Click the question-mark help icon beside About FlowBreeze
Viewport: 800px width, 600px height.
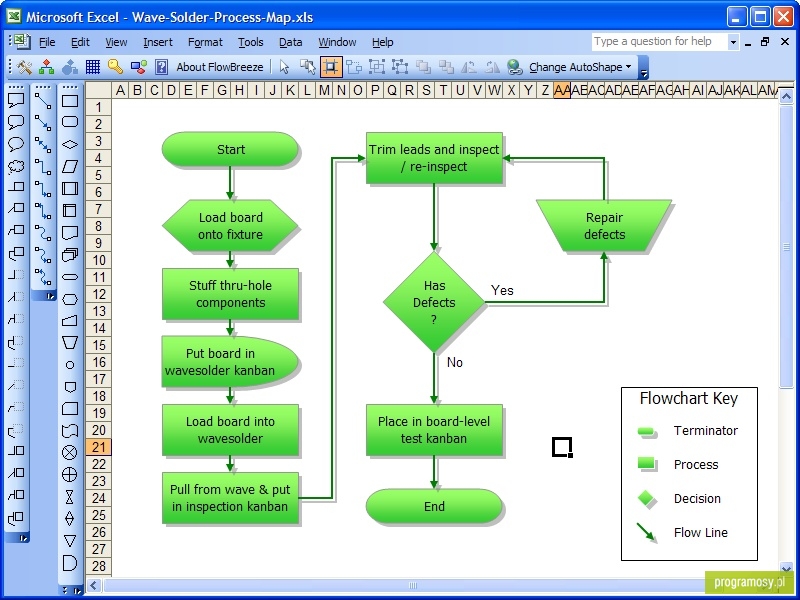coord(161,67)
